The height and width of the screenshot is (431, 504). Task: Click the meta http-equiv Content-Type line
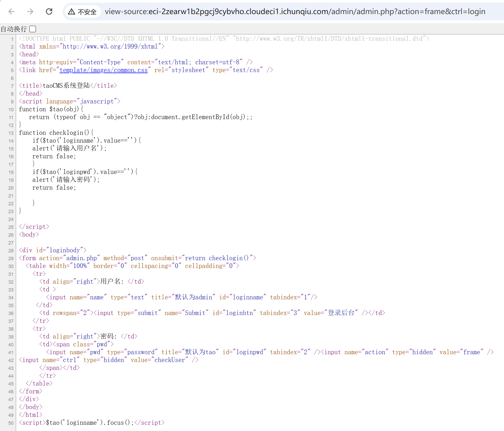pyautogui.click(x=136, y=62)
